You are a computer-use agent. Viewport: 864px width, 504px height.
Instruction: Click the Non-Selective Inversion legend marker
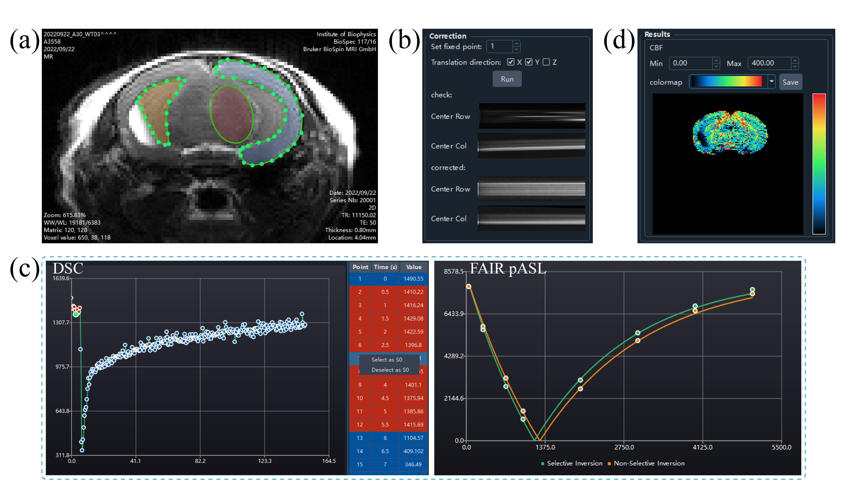(609, 464)
